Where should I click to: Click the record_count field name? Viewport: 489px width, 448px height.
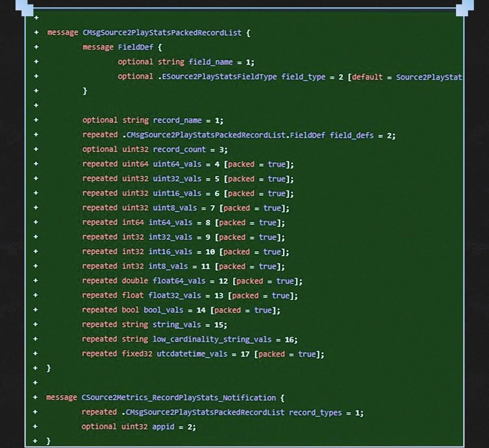pos(179,150)
